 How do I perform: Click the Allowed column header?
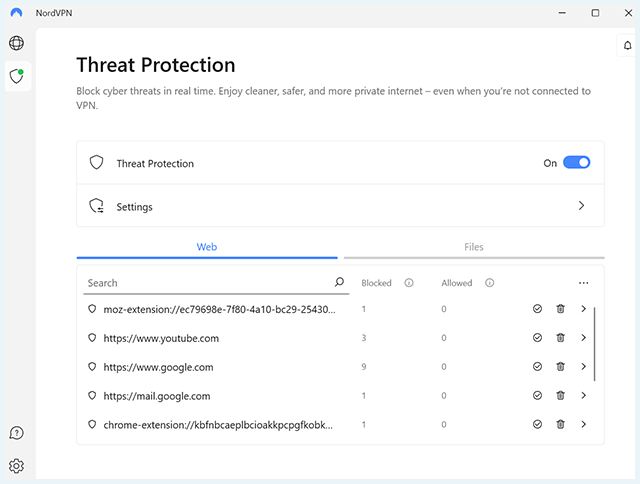(456, 283)
